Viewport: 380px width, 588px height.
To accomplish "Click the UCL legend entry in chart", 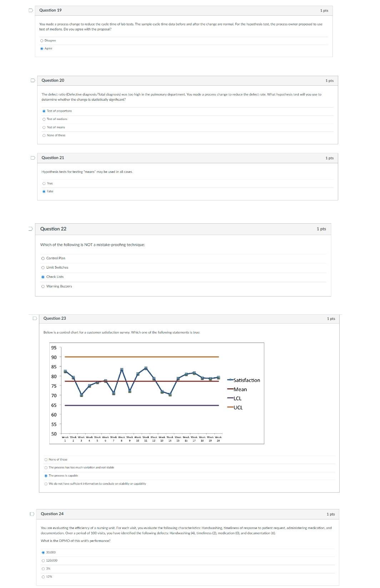I will [x=235, y=408].
